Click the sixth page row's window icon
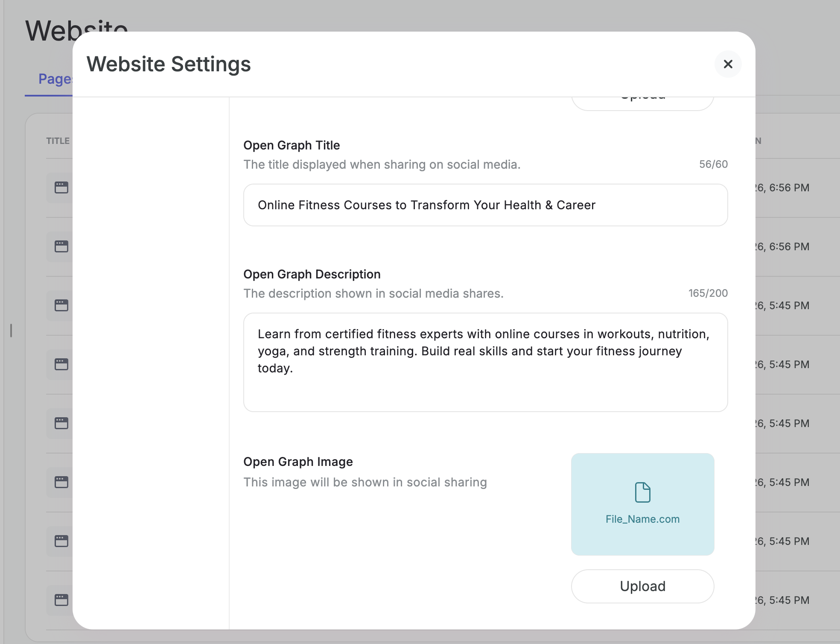This screenshot has width=840, height=644. (x=61, y=482)
